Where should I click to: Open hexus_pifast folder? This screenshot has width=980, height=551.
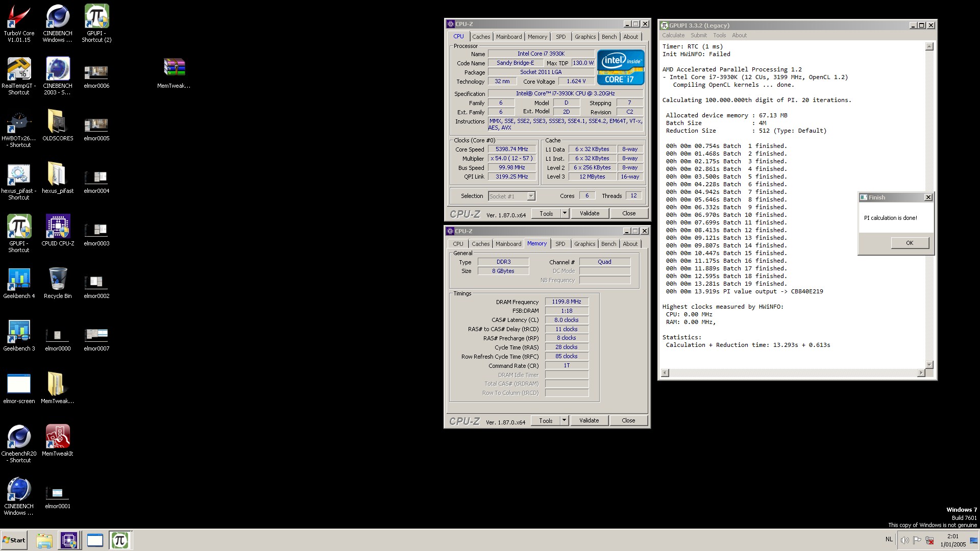point(58,178)
